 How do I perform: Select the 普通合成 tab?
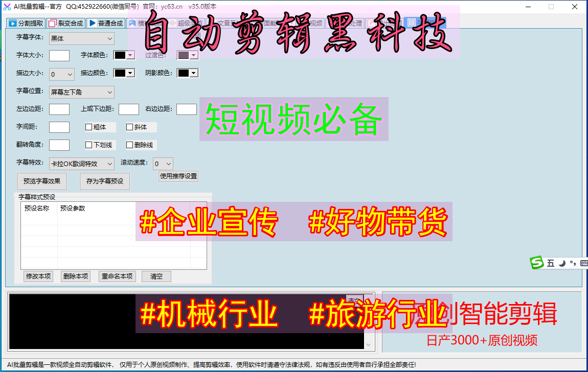106,23
